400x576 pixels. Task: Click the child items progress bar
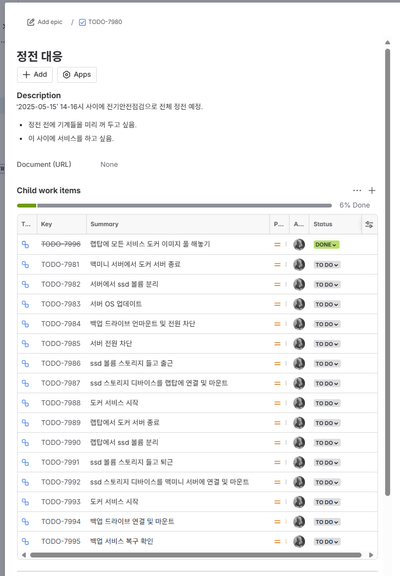click(174, 205)
